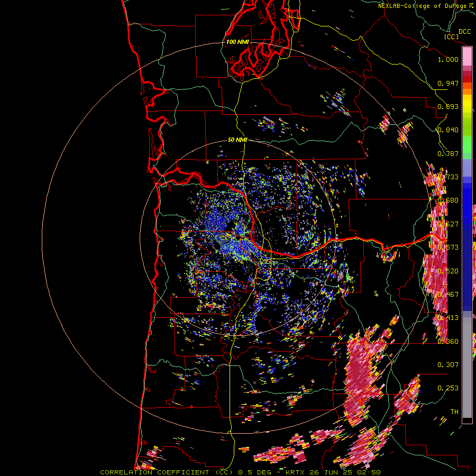Click the pink top segment of color scale
This screenshot has height=476, width=476.
point(467,57)
